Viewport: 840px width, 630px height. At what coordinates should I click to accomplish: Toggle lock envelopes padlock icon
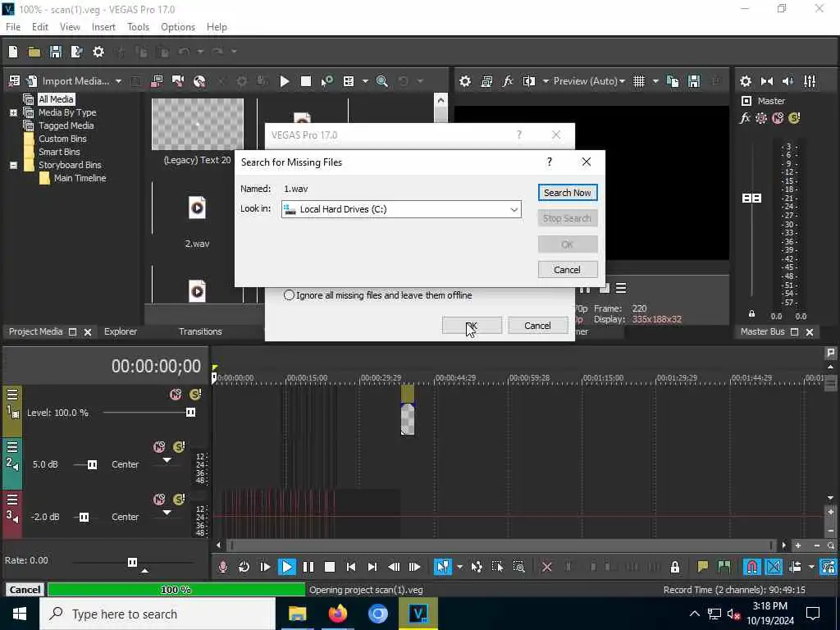(675, 567)
